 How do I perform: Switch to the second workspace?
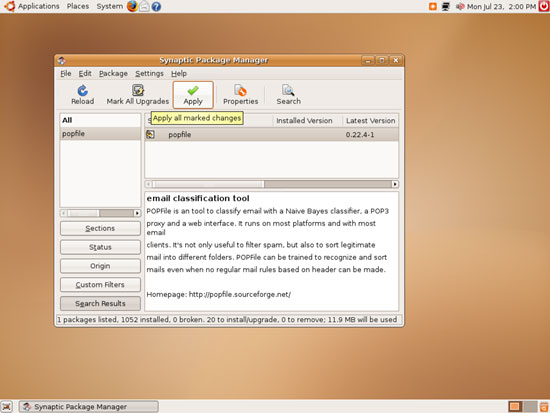530,407
